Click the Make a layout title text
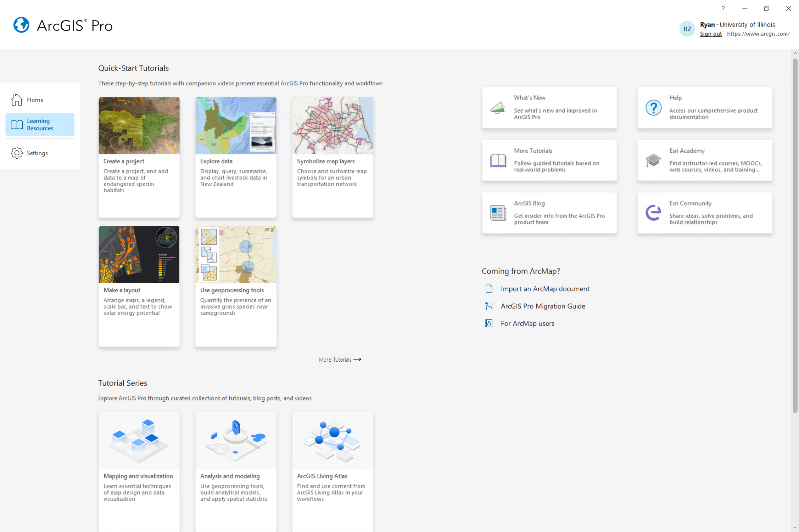 122,290
